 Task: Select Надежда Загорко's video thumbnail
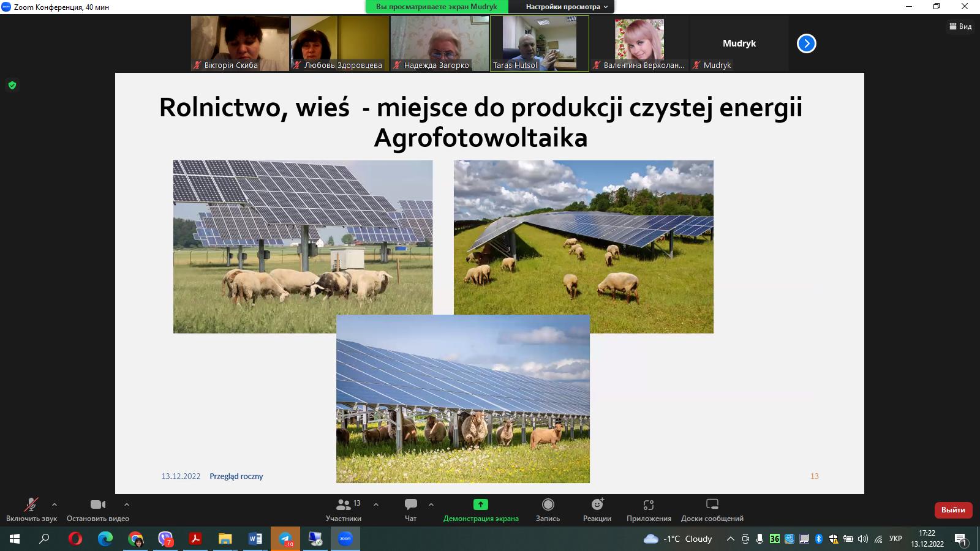tap(440, 43)
